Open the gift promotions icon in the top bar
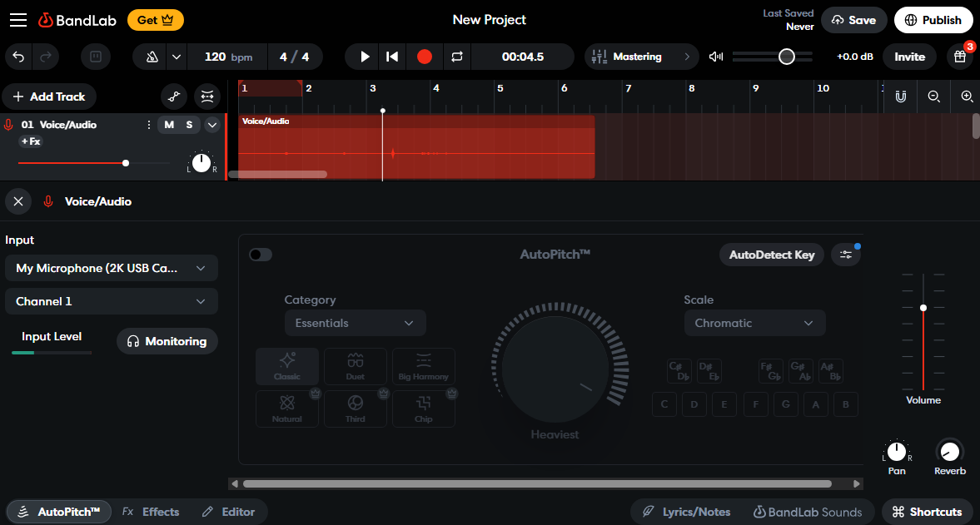The image size is (980, 525). [959, 57]
